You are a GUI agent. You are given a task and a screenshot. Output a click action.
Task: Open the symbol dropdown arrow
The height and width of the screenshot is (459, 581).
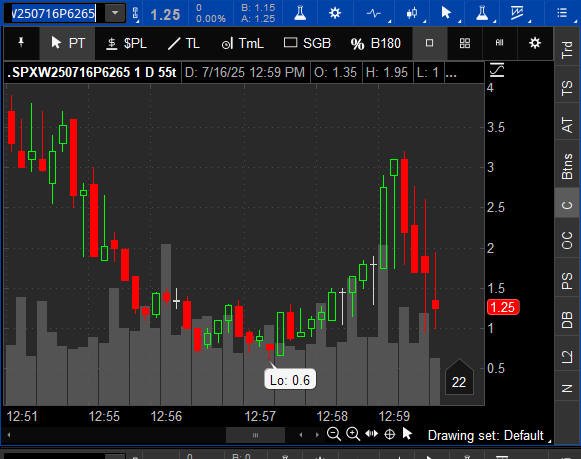click(115, 13)
